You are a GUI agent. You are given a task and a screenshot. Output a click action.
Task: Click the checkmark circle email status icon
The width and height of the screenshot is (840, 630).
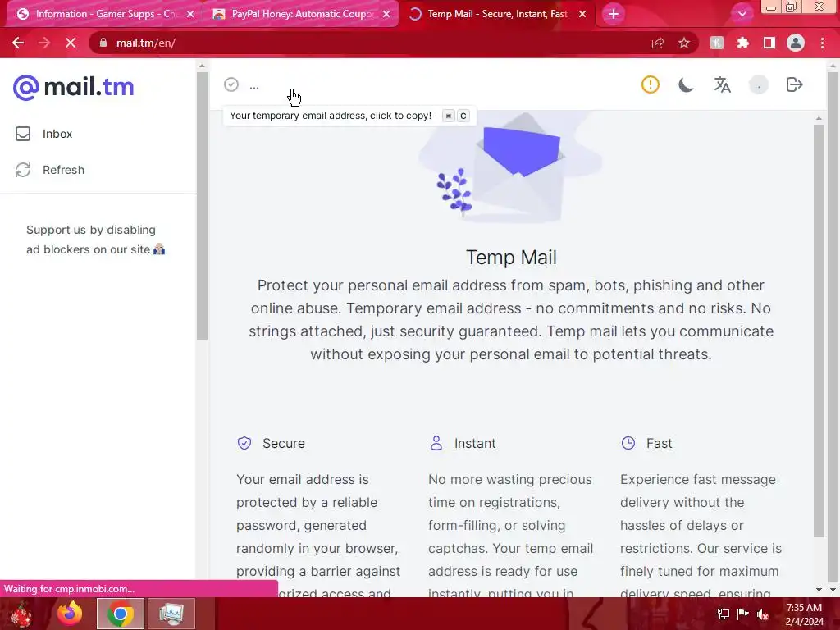(231, 84)
